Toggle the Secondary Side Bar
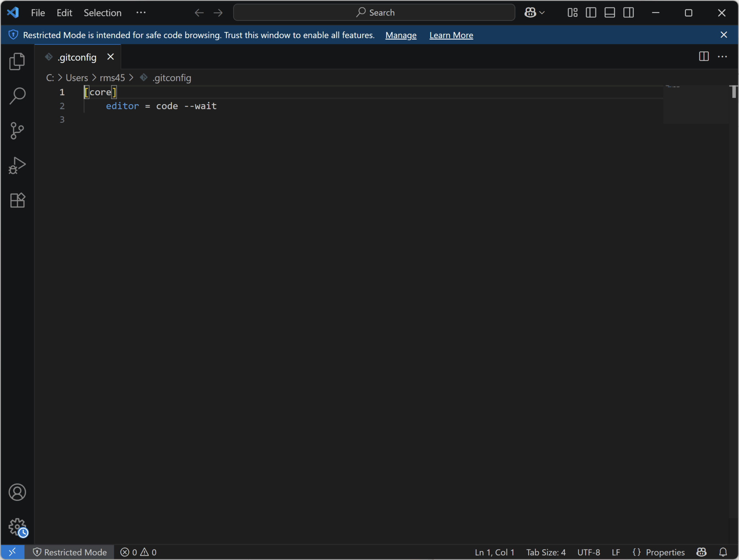This screenshot has height=560, width=739. pos(629,12)
